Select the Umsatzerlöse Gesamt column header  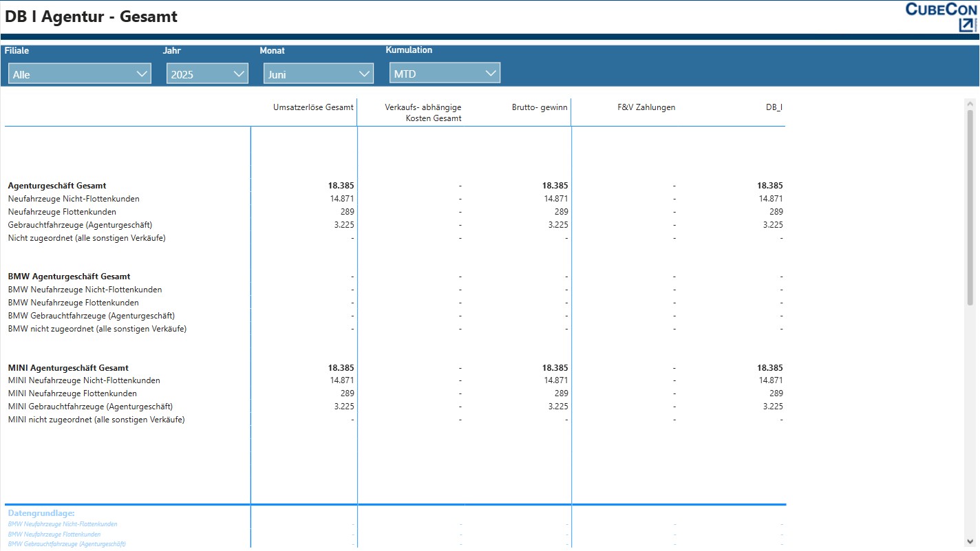(x=313, y=107)
